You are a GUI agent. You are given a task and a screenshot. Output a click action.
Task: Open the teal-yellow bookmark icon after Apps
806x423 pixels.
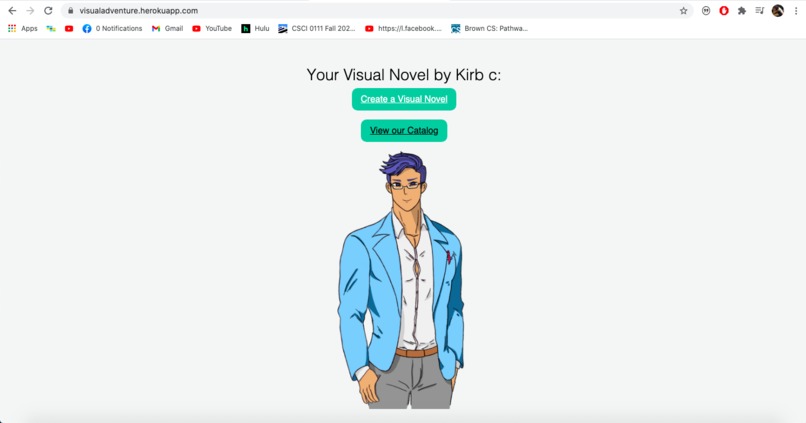51,29
